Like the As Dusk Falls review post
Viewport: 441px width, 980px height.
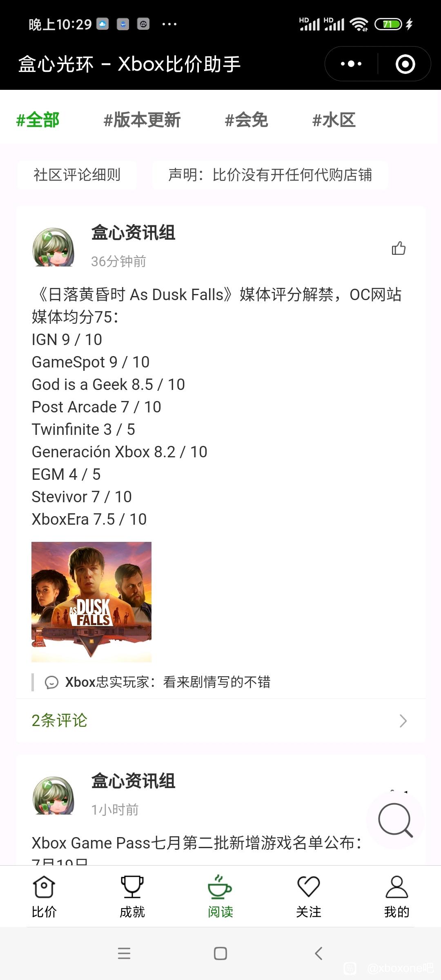point(399,248)
